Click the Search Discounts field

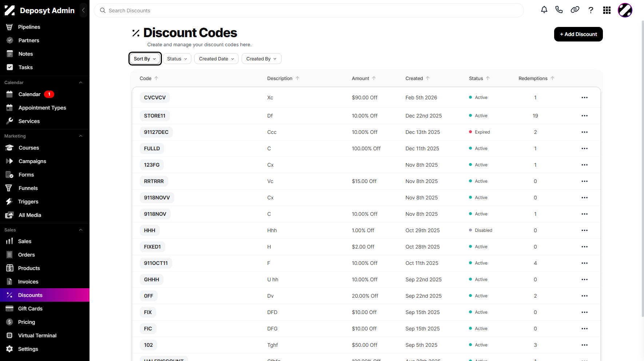309,11
